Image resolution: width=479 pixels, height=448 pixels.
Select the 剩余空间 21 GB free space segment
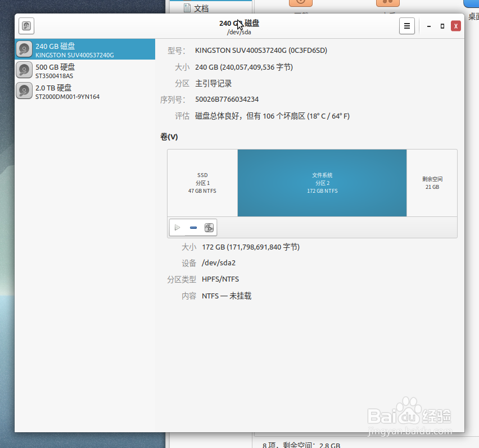point(432,183)
